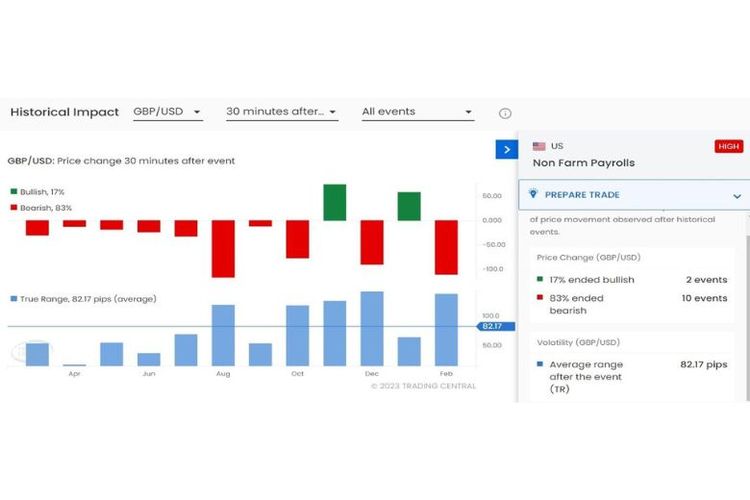Viewport: 750px width, 500px height.
Task: Toggle the True Range legend series
Action: tap(80, 299)
